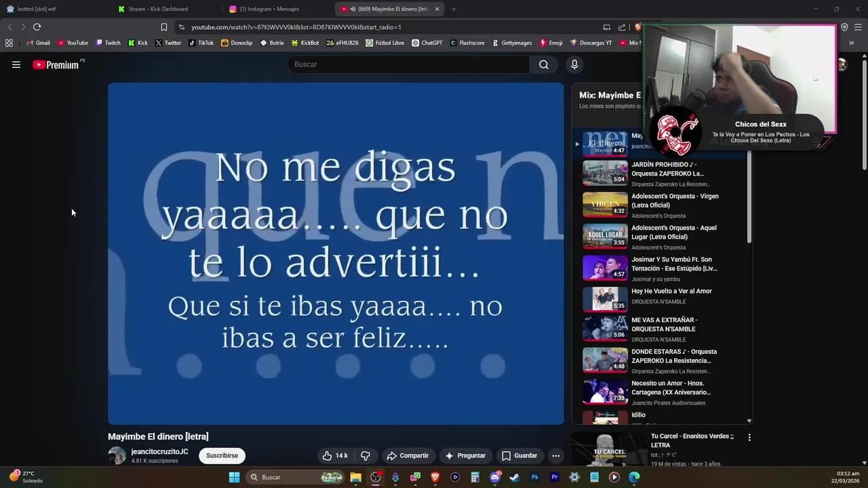Open the Twitch bookmark
The height and width of the screenshot is (488, 868).
(108, 43)
